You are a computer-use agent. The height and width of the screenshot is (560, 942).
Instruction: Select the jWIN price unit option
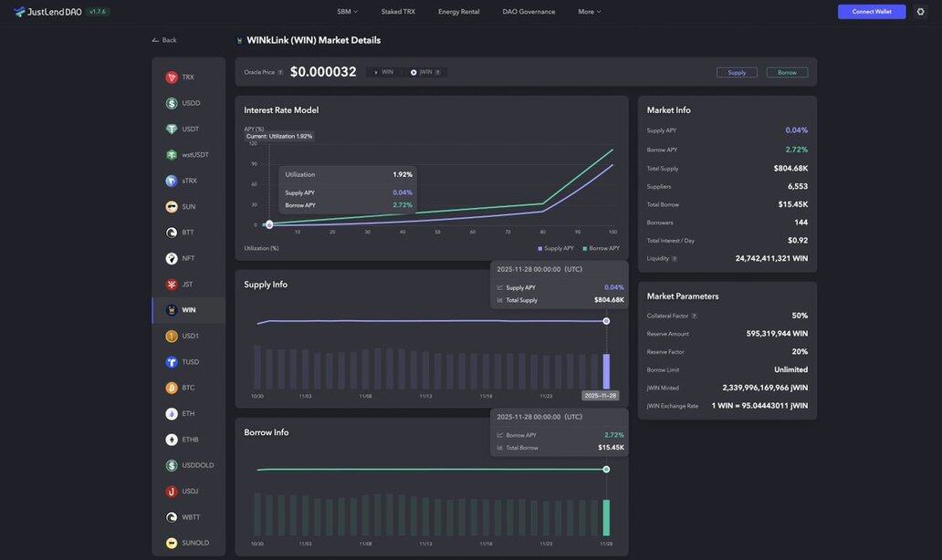(x=422, y=72)
